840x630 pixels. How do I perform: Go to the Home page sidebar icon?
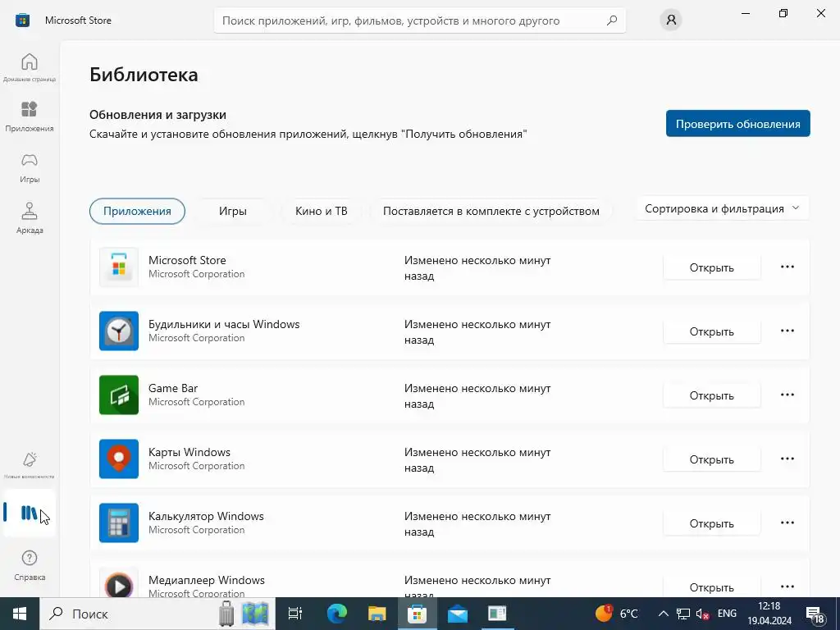tap(30, 67)
